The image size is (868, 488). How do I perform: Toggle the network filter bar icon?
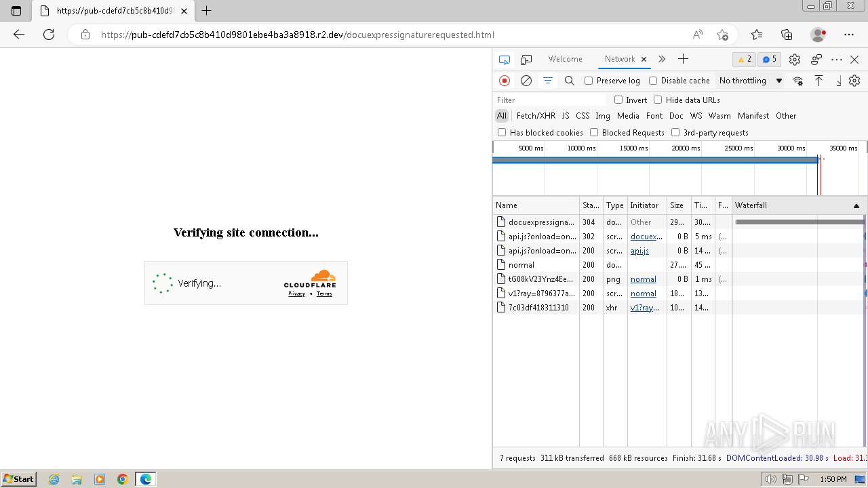point(548,81)
